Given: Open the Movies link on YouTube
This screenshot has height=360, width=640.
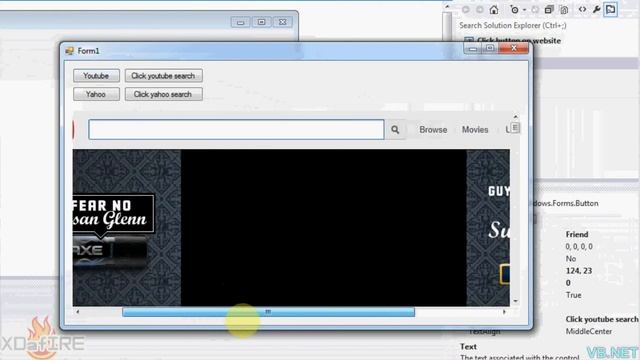Looking at the screenshot, I should point(475,129).
